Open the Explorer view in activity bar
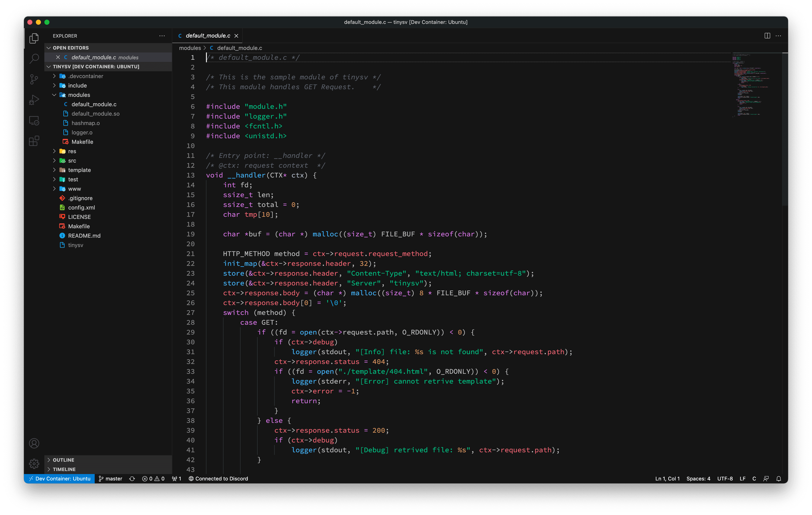Image resolution: width=812 pixels, height=515 pixels. [34, 38]
